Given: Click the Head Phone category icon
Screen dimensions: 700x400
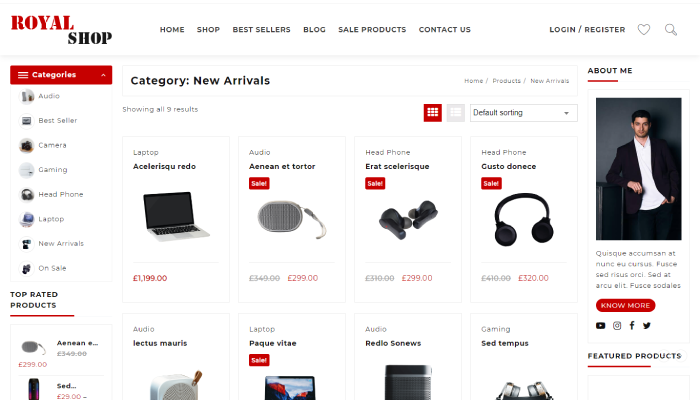Looking at the screenshot, I should 26,194.
